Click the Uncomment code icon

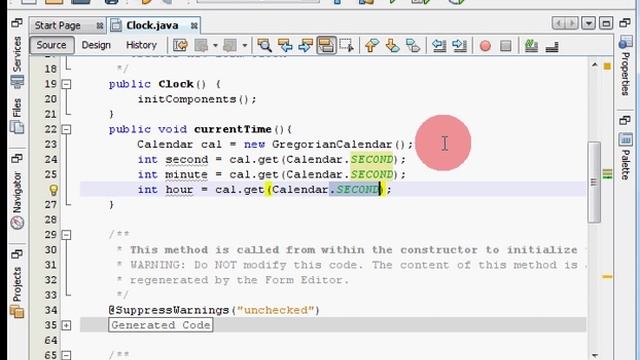pyautogui.click(x=552, y=46)
